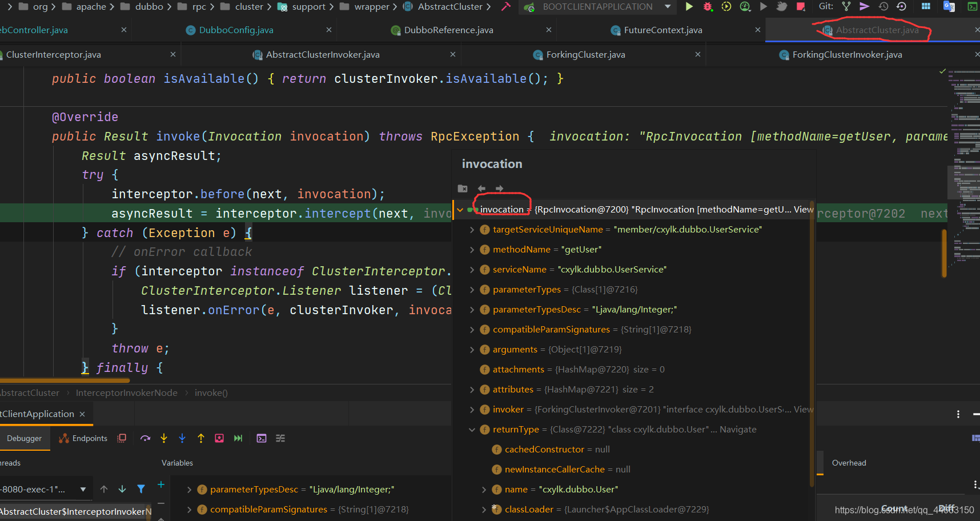Click the Git update project branch icon
The height and width of the screenshot is (521, 980).
(846, 7)
